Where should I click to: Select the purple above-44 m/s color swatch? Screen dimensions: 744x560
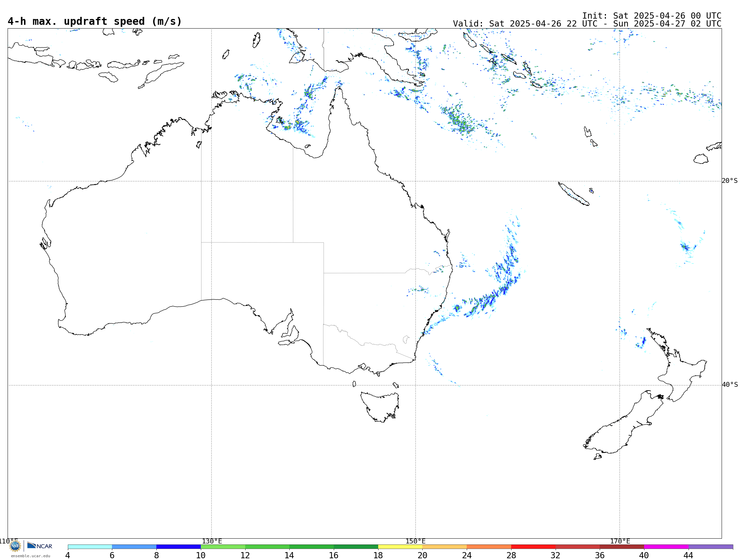711,547
